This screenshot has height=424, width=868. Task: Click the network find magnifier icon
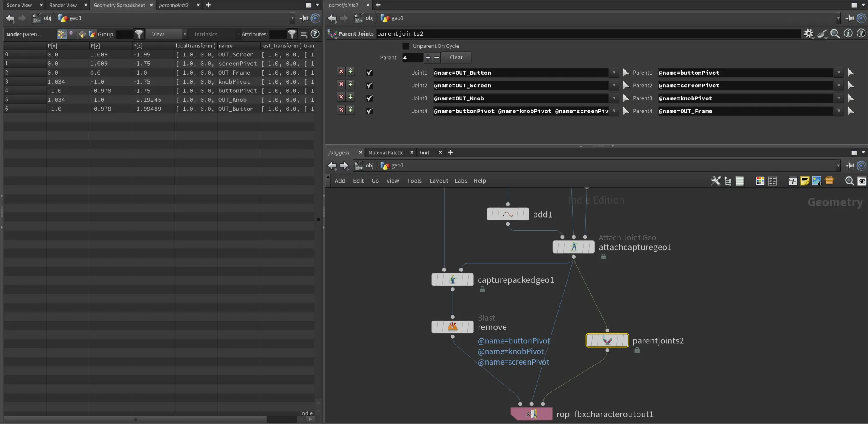(x=849, y=181)
